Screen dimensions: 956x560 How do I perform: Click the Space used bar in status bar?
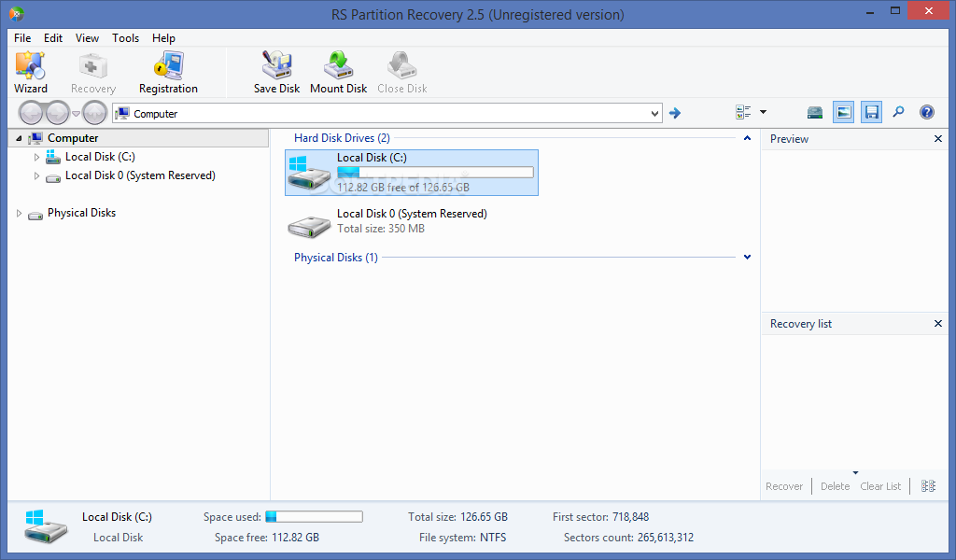[x=314, y=517]
